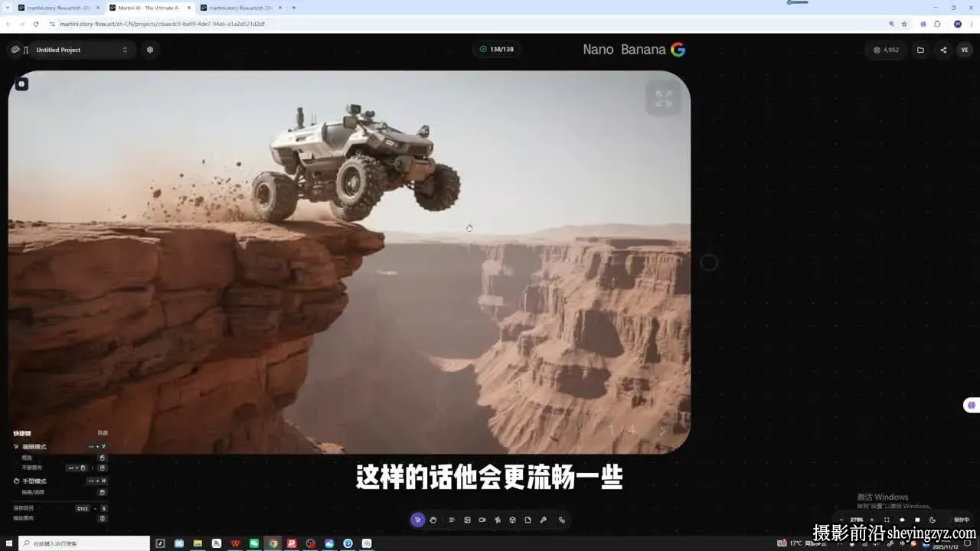Open the YE user avatar menu

coord(965,50)
